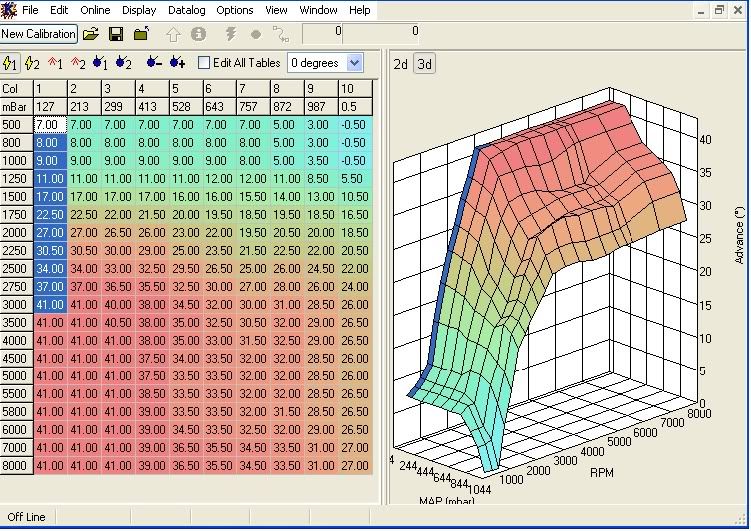Click the save floppy disk icon
The image size is (751, 531).
[x=116, y=34]
